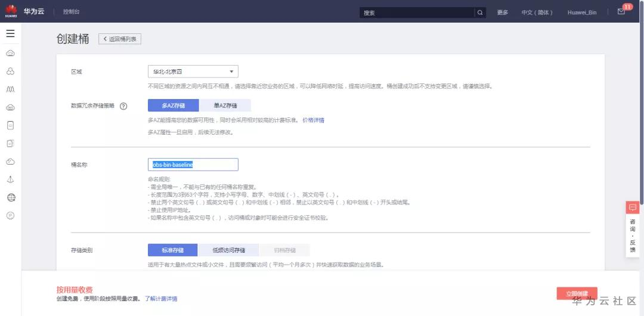
Task: Click the single-document sidebar icon
Action: point(11,126)
